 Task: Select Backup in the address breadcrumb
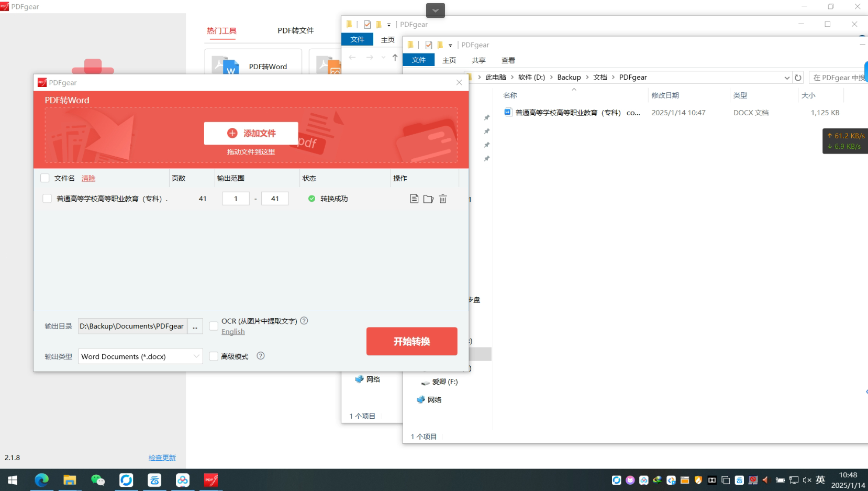click(569, 77)
